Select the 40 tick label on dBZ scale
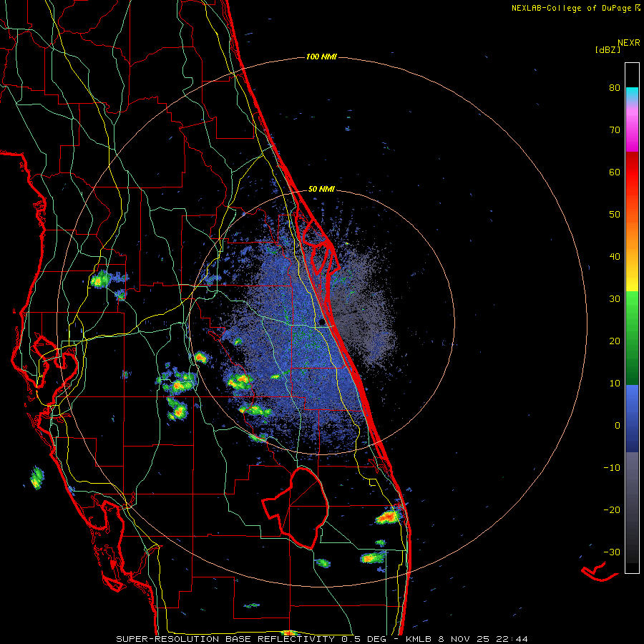Viewport: 644px width, 644px height. pos(615,257)
